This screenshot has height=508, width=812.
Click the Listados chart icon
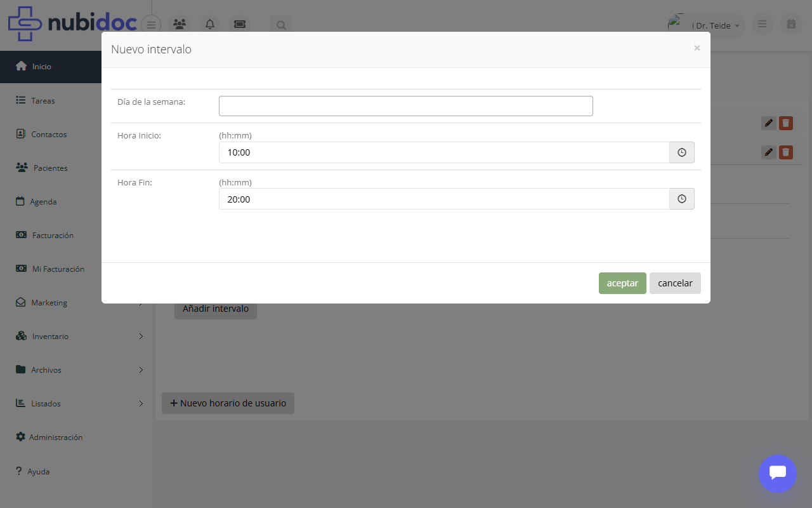[x=20, y=403]
